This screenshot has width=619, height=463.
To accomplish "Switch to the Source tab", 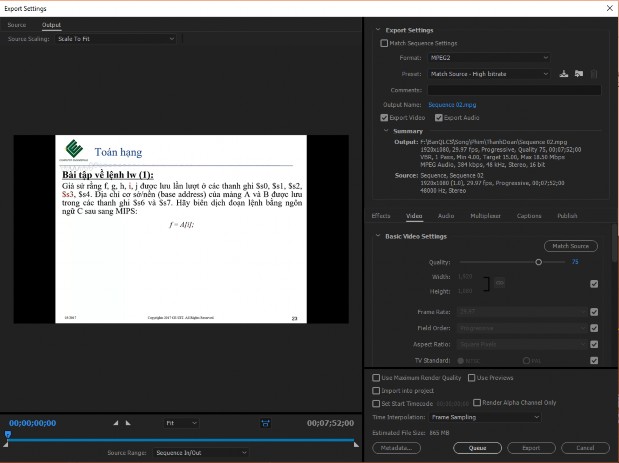I will click(17, 24).
